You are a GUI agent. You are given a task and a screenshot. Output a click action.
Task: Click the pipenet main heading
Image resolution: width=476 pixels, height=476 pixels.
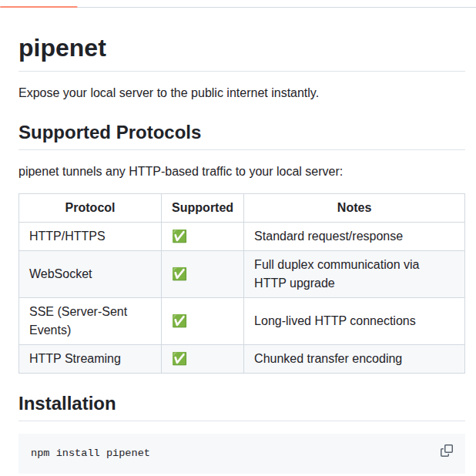62,48
